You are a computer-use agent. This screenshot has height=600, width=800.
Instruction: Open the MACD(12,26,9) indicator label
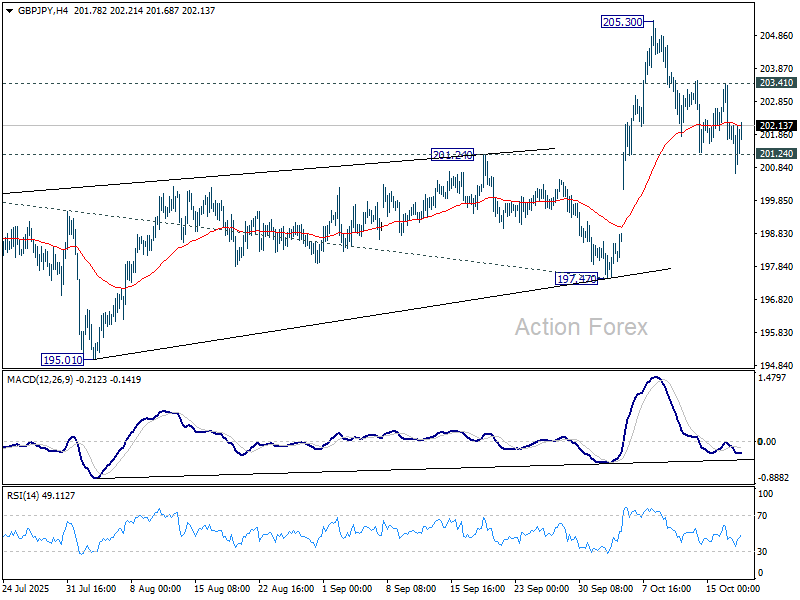[x=45, y=380]
